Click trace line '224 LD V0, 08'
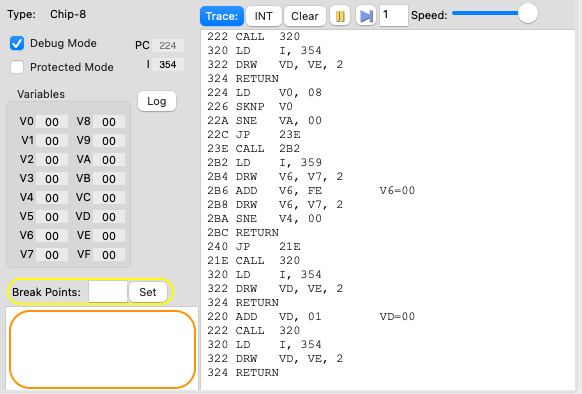The width and height of the screenshot is (582, 394). tap(264, 92)
